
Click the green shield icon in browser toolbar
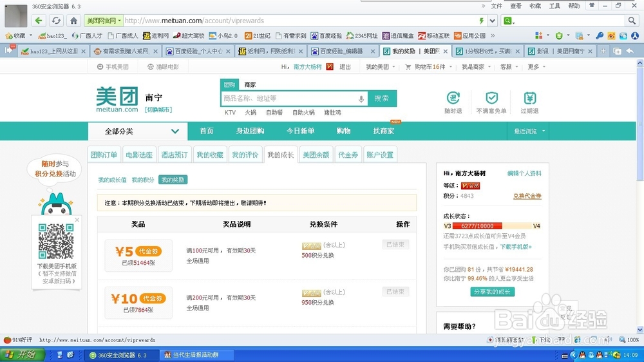559,35
